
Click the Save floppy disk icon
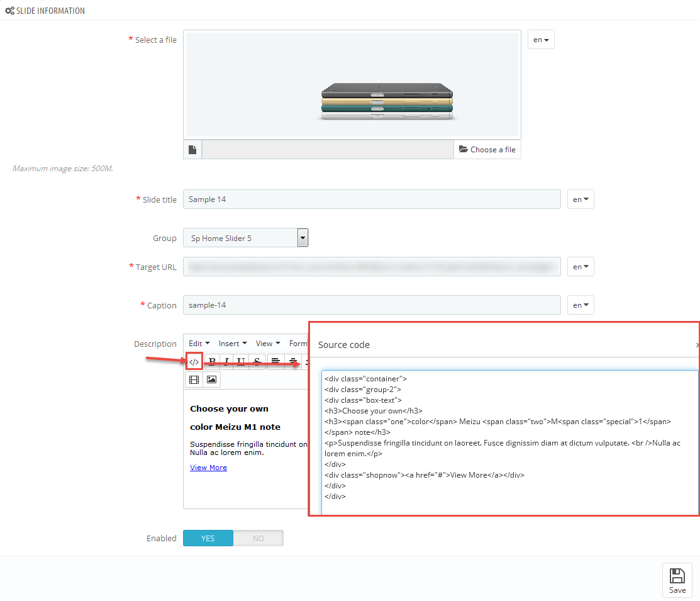(677, 580)
